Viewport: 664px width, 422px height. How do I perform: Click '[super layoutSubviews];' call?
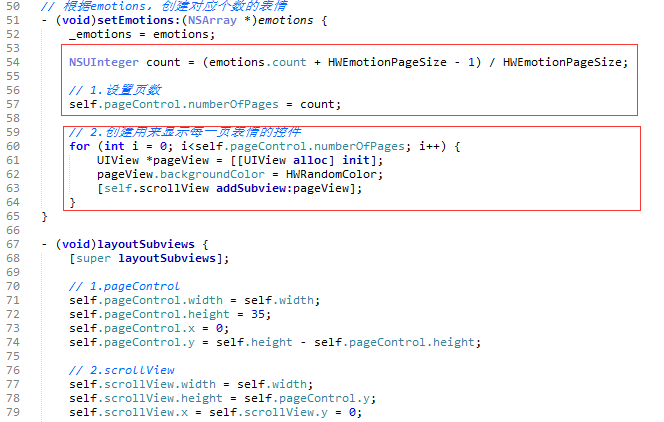149,258
